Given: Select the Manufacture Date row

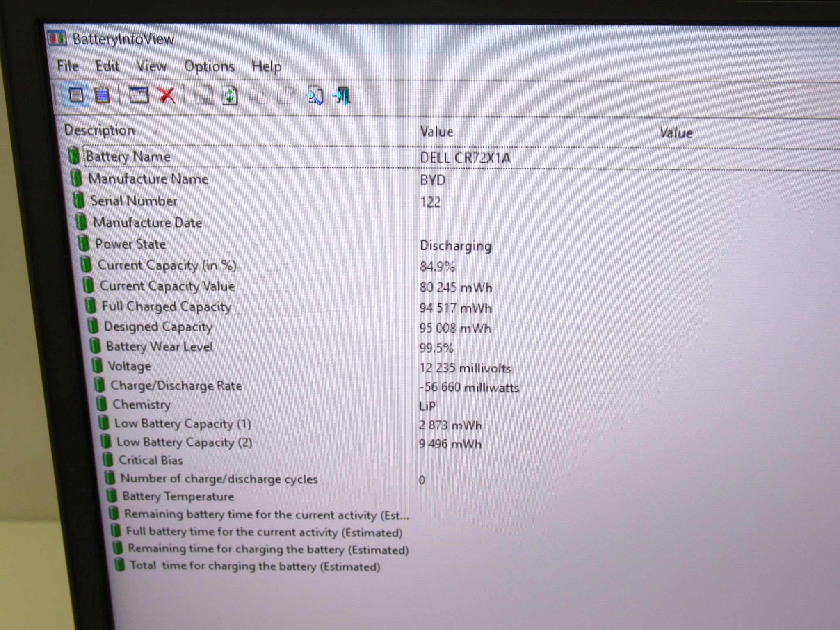Looking at the screenshot, I should click(457, 223).
